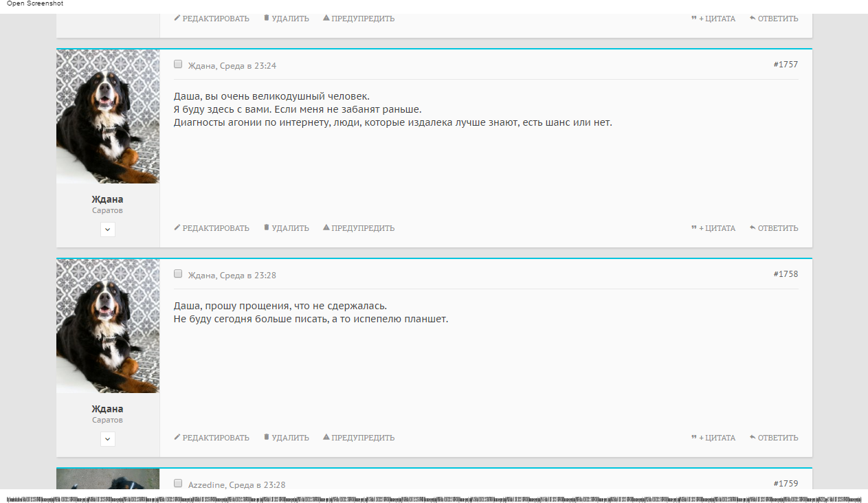Click the quote marks icon in post #1758
The height and width of the screenshot is (503, 868).
coord(694,437)
